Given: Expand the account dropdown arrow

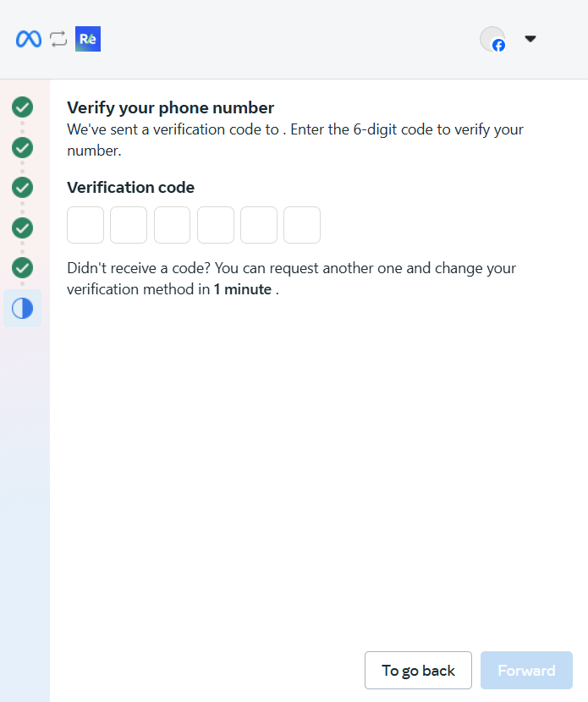Looking at the screenshot, I should point(530,39).
